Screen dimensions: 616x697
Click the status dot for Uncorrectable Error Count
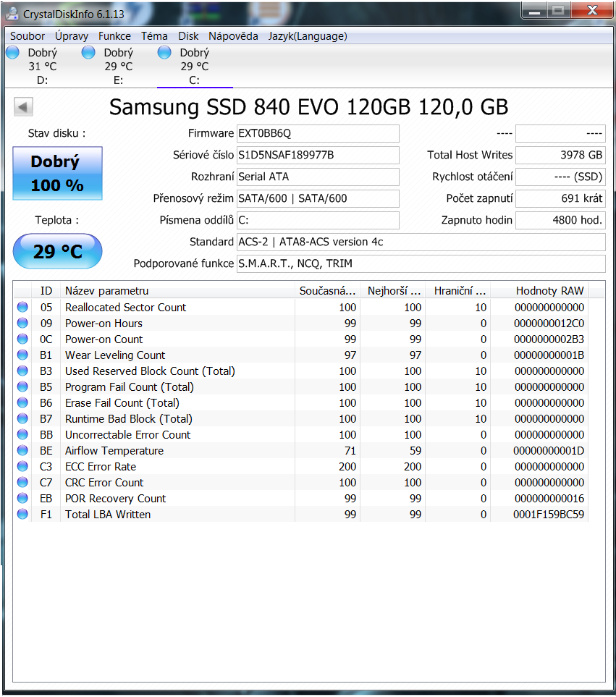click(22, 434)
